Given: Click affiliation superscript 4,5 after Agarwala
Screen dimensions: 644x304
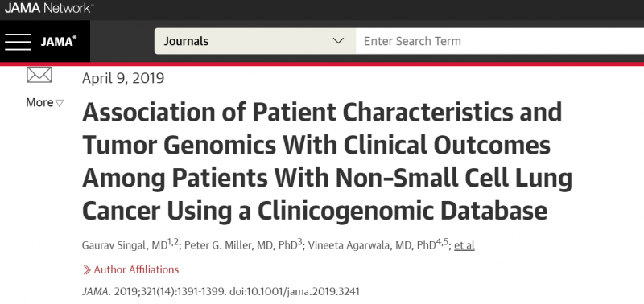Looking at the screenshot, I should 442,243.
